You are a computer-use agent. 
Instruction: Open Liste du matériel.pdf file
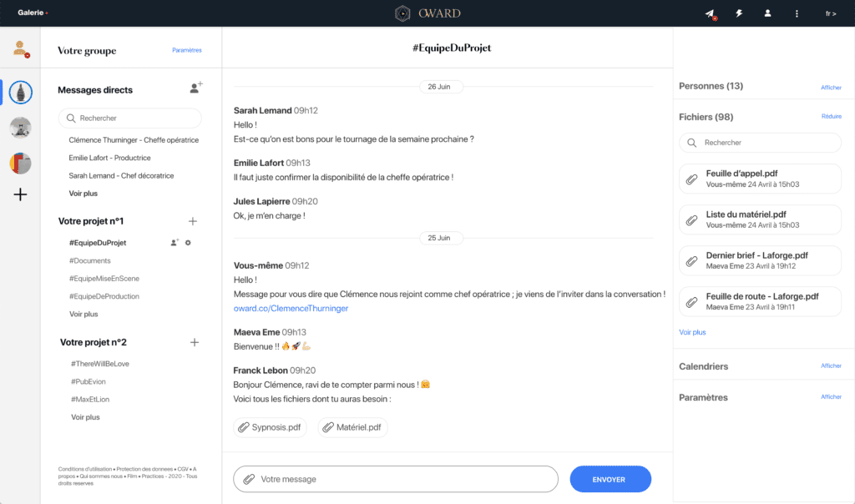[760, 219]
